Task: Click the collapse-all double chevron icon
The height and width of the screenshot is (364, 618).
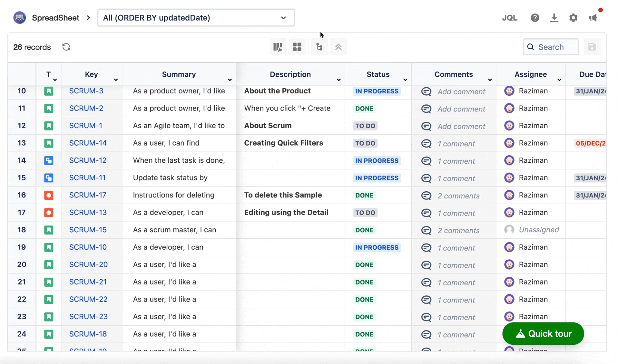Action: pos(338,47)
